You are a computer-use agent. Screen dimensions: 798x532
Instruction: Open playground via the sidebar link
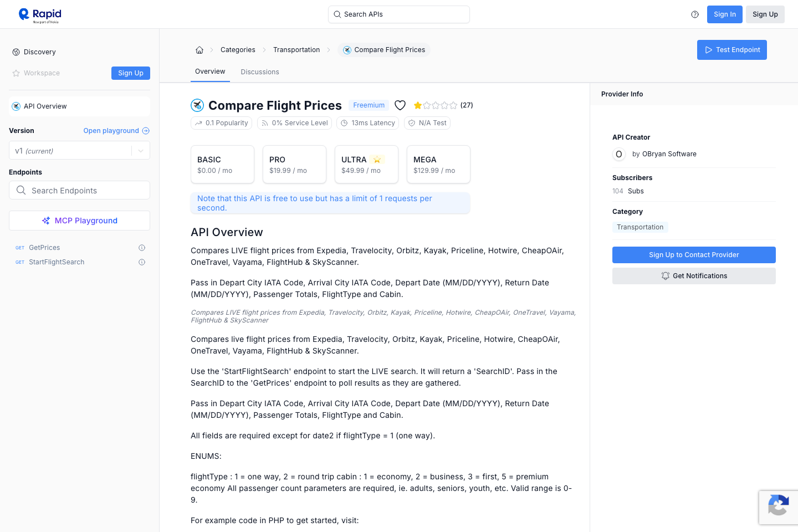pyautogui.click(x=111, y=130)
